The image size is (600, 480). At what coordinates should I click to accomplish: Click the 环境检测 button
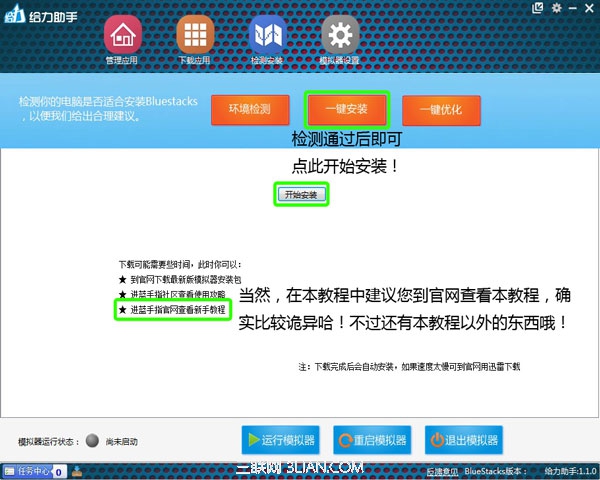[x=250, y=110]
